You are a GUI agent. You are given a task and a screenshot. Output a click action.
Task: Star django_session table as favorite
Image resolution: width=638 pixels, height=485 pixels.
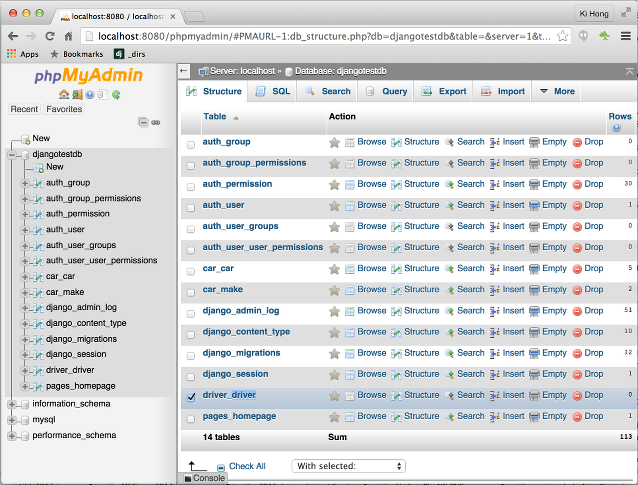click(334, 374)
